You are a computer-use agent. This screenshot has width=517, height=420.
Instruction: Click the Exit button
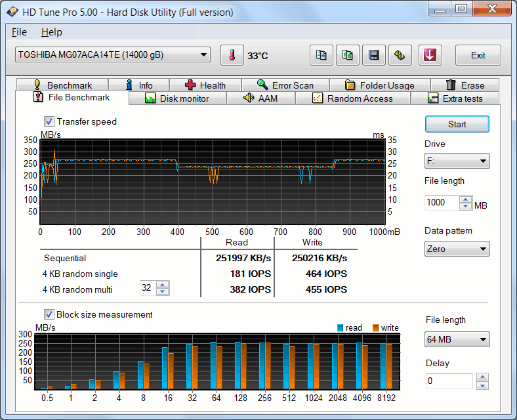tap(478, 55)
